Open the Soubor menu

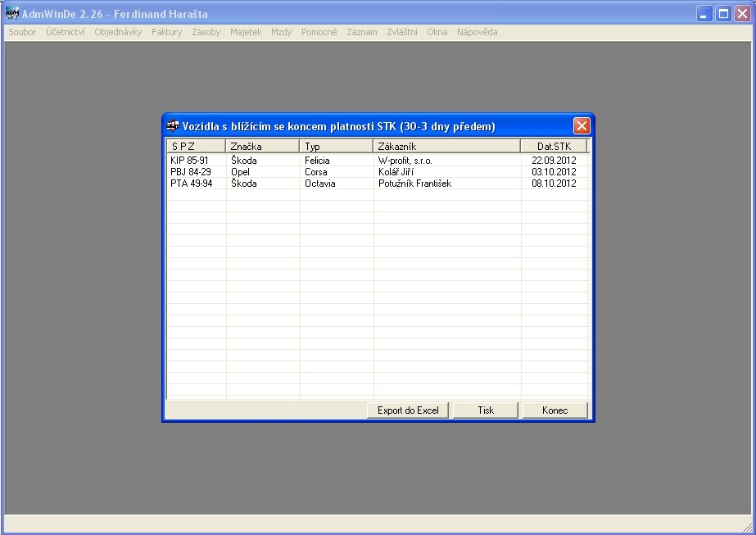22,32
